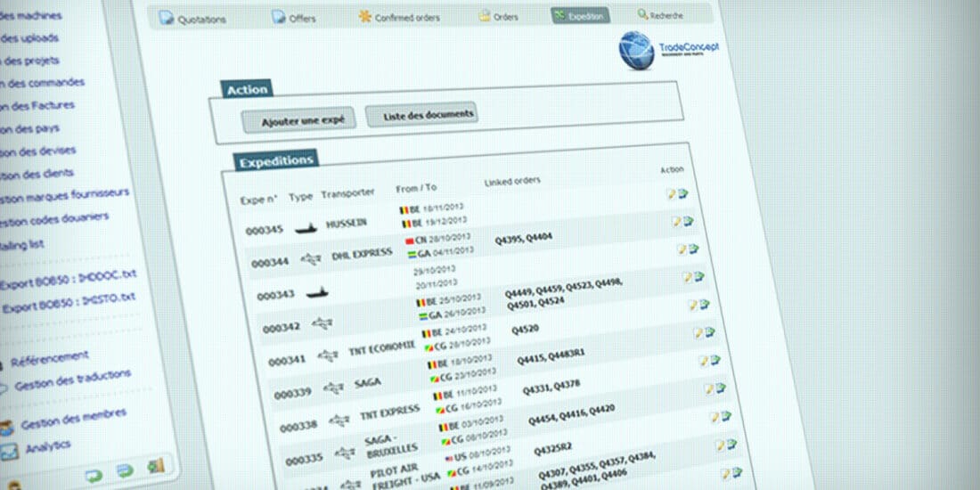Click the green arrow icon for expedition 000344
980x490 pixels.
pos(688,221)
